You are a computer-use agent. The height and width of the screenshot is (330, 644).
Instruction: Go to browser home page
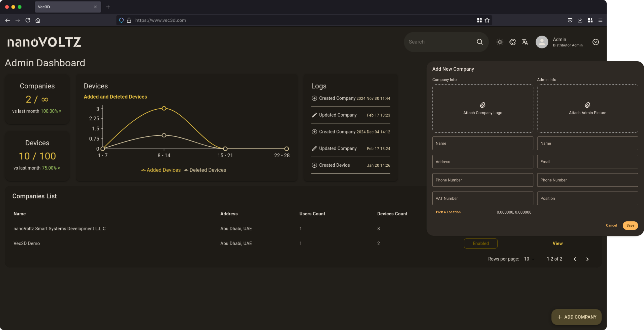38,20
